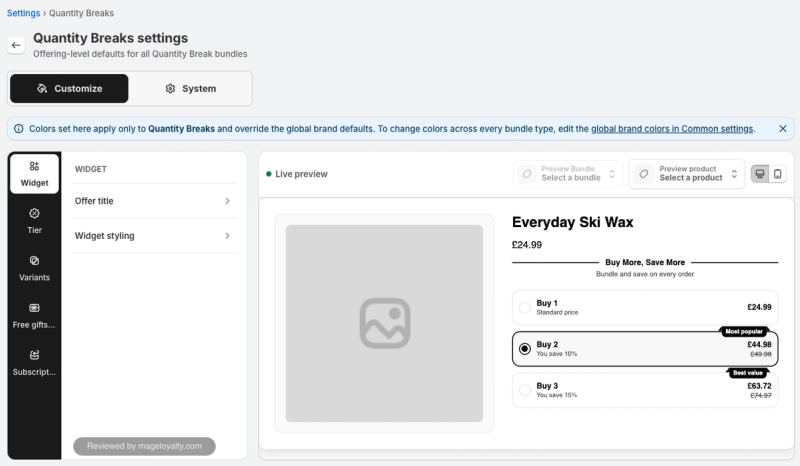Click the £63.72 Buy 3 price
The height and width of the screenshot is (466, 800).
pyautogui.click(x=759, y=386)
